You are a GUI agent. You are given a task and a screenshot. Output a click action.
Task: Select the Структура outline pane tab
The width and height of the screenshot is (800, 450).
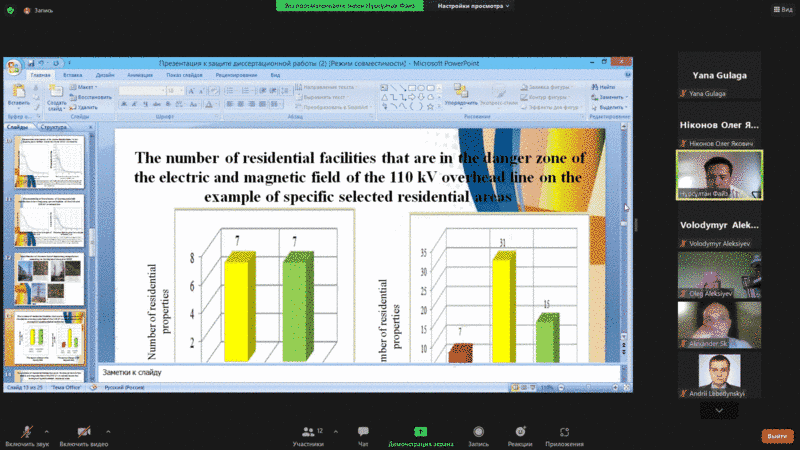coord(54,128)
